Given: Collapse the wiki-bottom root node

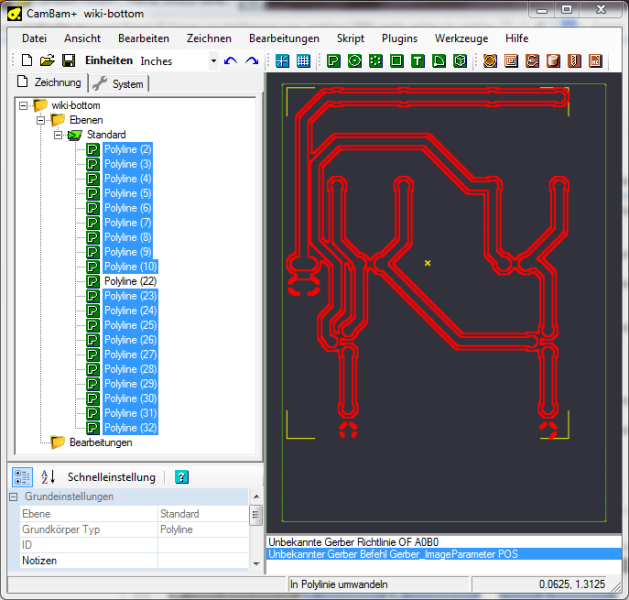Looking at the screenshot, I should pyautogui.click(x=23, y=105).
